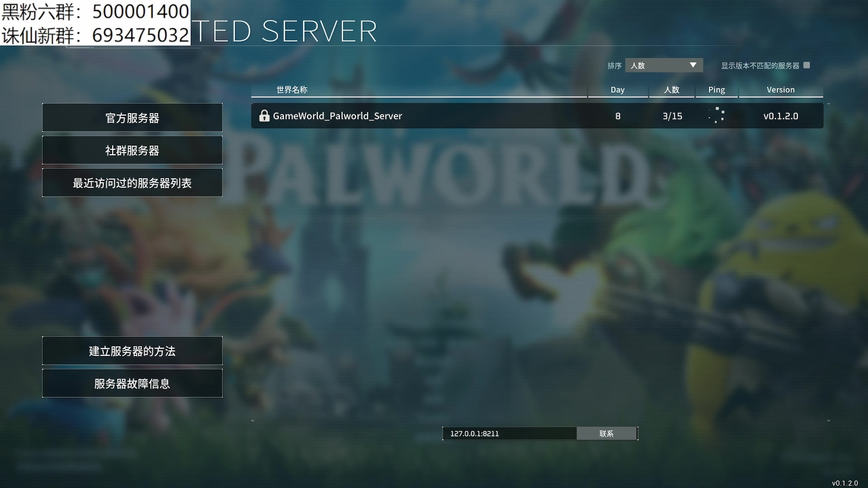Enable showing version-mismatched servers checkbox
The image size is (868, 488).
point(807,65)
